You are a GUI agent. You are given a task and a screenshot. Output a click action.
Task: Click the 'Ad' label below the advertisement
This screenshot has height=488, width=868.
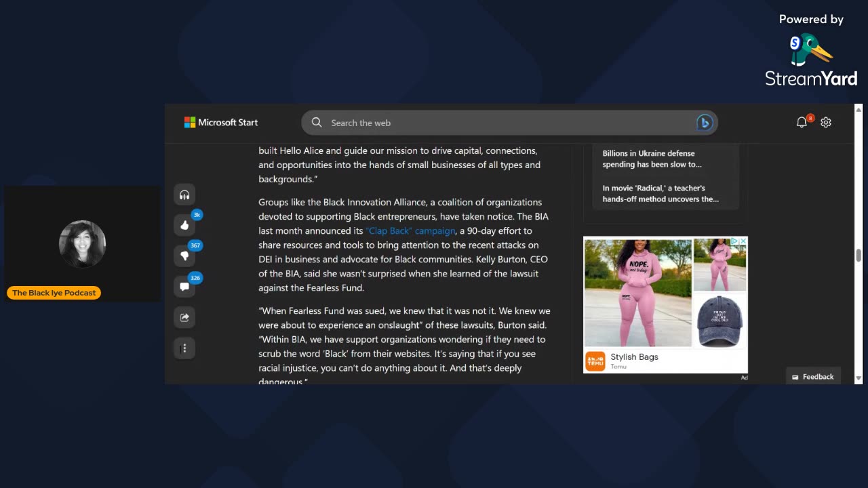pos(744,378)
